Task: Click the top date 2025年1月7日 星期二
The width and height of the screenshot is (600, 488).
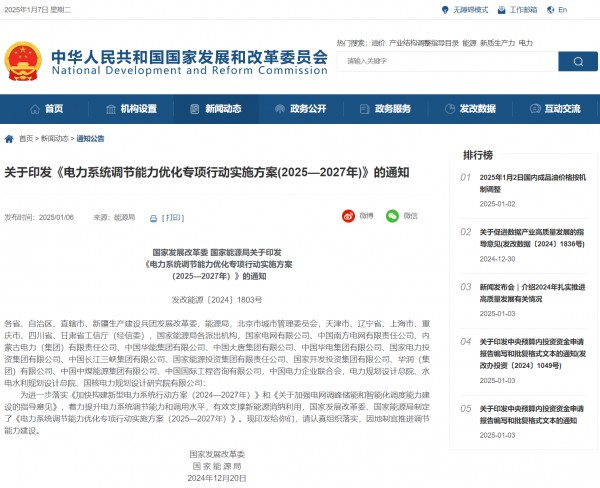Action: (x=38, y=10)
